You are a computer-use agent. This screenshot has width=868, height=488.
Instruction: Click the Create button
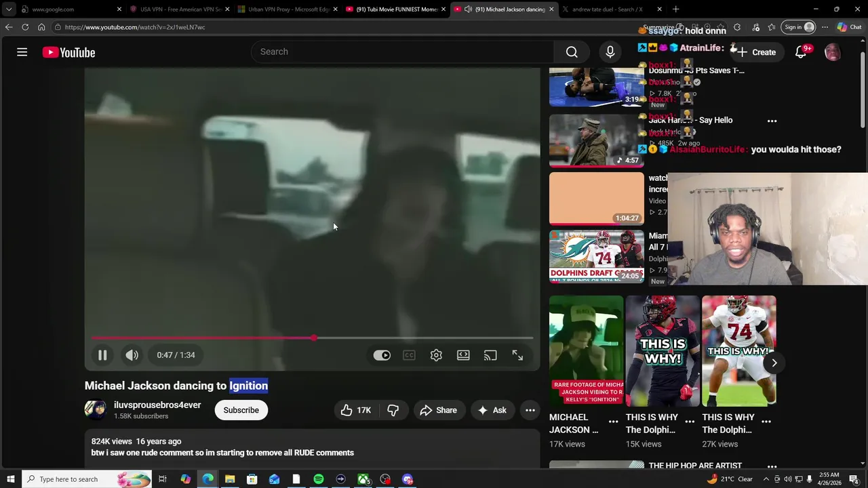pyautogui.click(x=757, y=52)
